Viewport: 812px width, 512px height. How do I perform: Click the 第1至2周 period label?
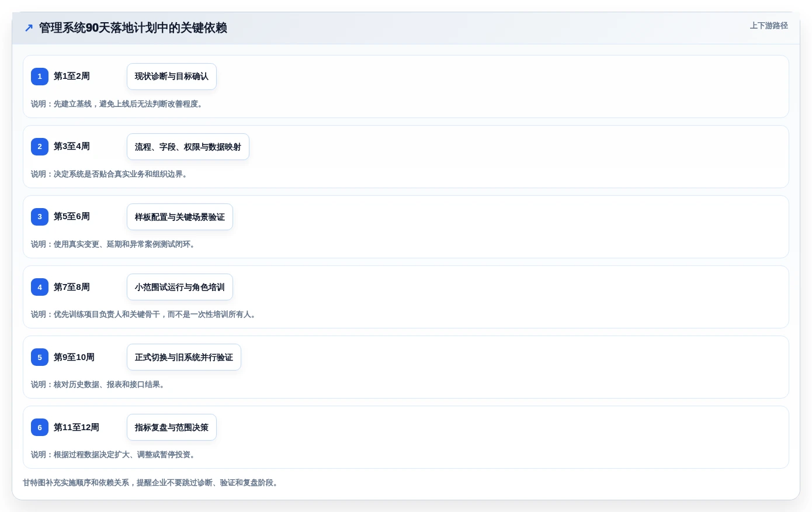point(72,77)
